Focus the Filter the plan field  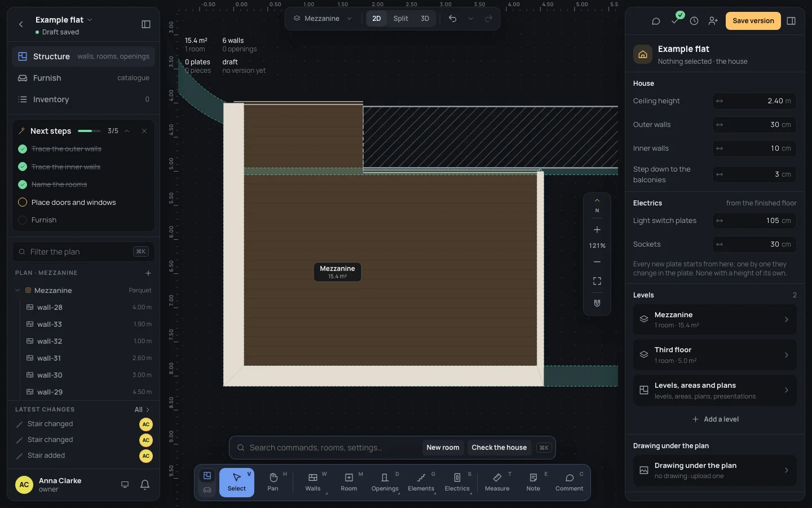[83, 252]
